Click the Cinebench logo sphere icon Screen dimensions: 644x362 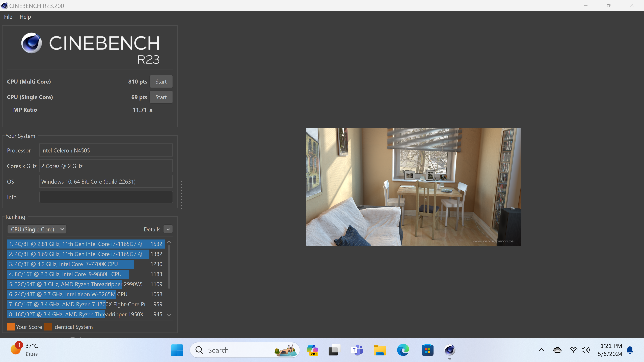32,43
